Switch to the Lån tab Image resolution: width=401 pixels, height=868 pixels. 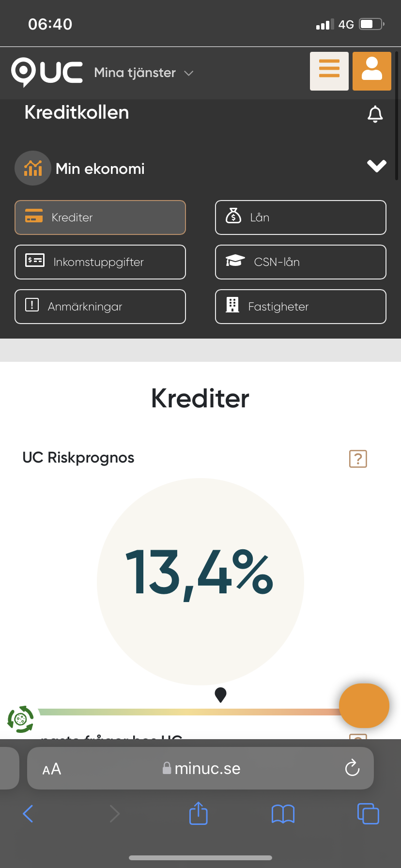[x=300, y=217]
